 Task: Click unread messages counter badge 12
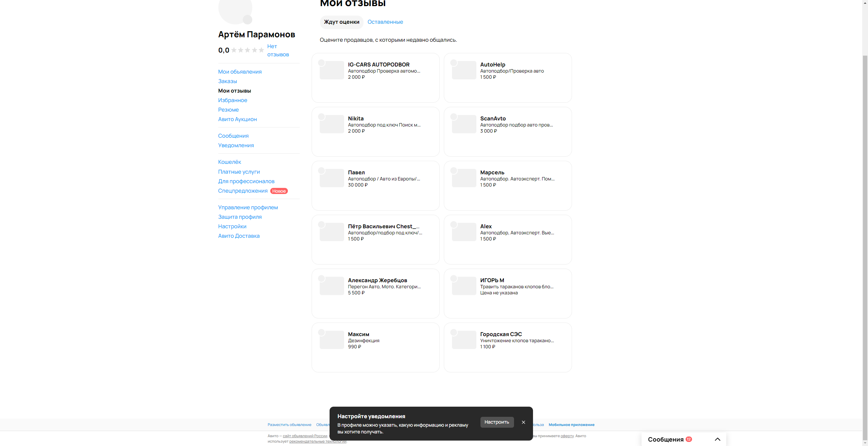point(689,439)
